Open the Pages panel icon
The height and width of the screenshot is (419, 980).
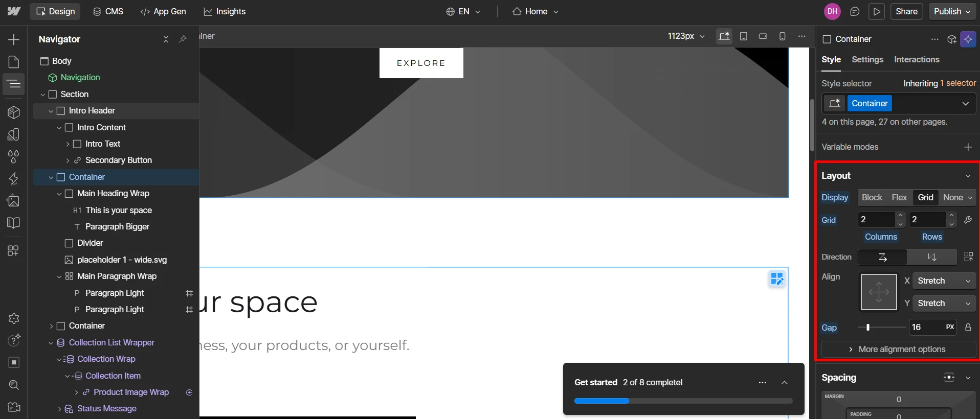(x=14, y=62)
